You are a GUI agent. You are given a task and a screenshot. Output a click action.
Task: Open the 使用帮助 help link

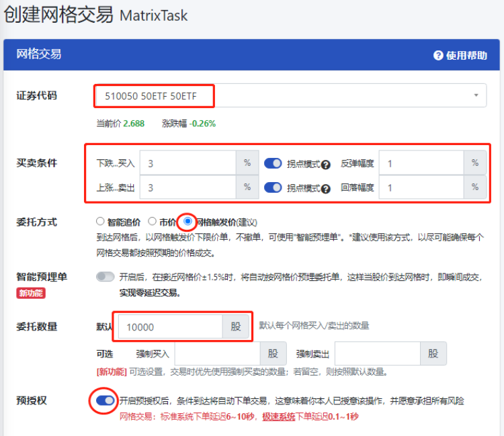point(460,56)
